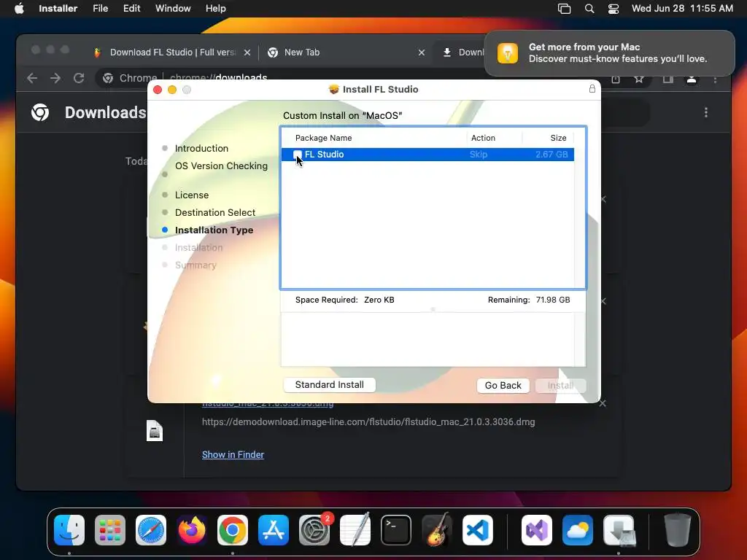Select the Destination Select step
The width and height of the screenshot is (747, 560).
click(x=215, y=213)
